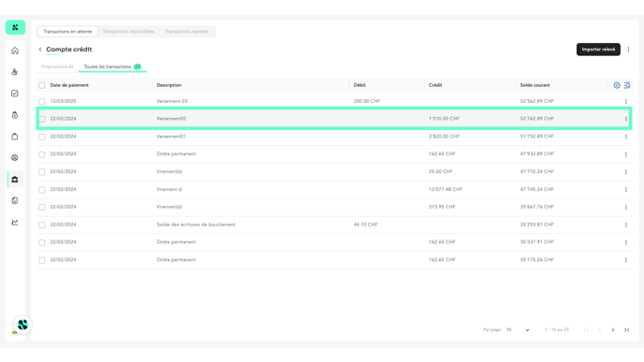Open three-dot menu for Versement 03 row
644x362 pixels.
tap(626, 101)
